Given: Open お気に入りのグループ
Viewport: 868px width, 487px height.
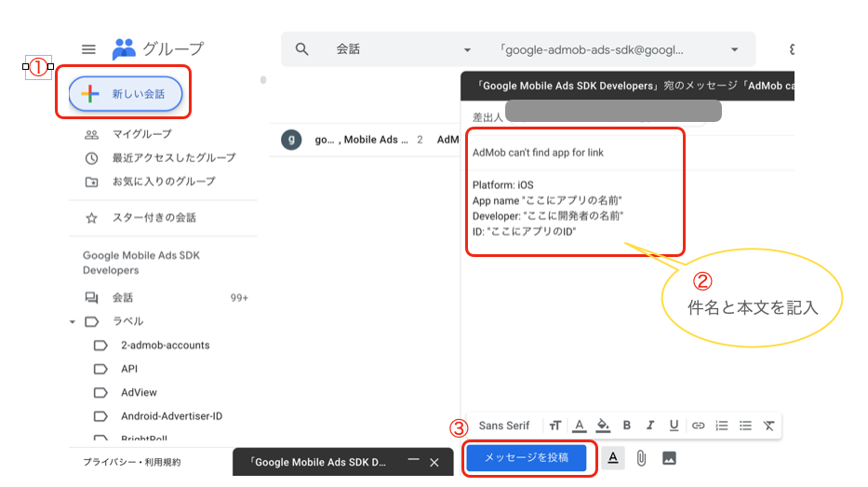Looking at the screenshot, I should 164,182.
